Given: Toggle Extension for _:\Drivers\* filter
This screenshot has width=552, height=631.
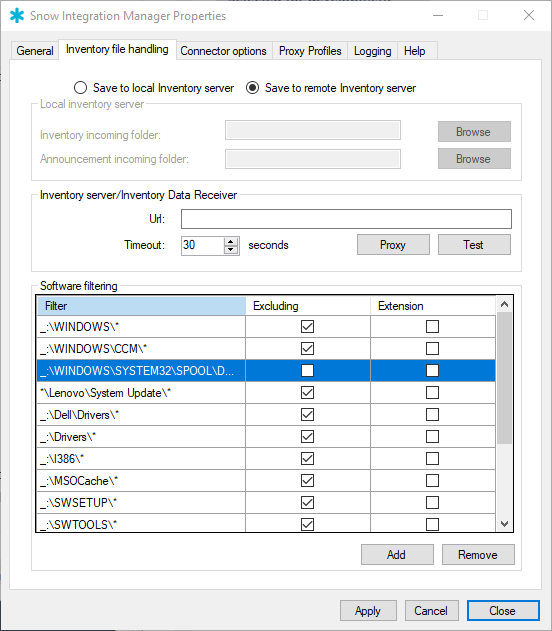Looking at the screenshot, I should (x=433, y=437).
